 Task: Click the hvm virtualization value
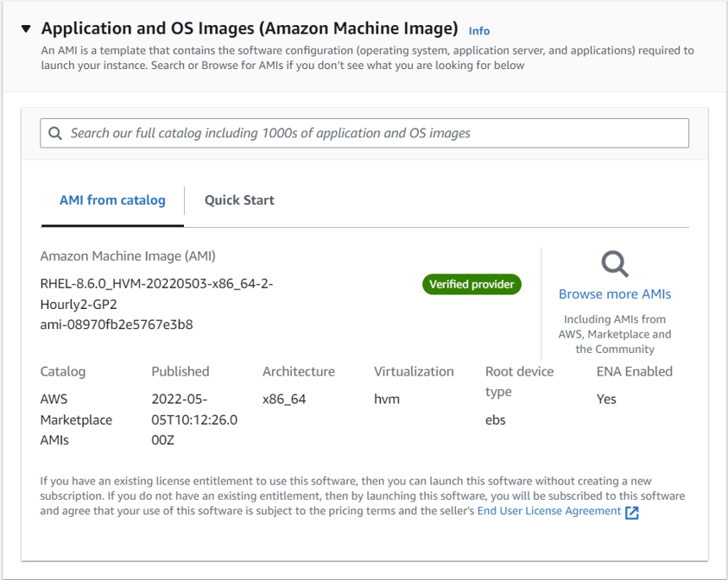[387, 400]
